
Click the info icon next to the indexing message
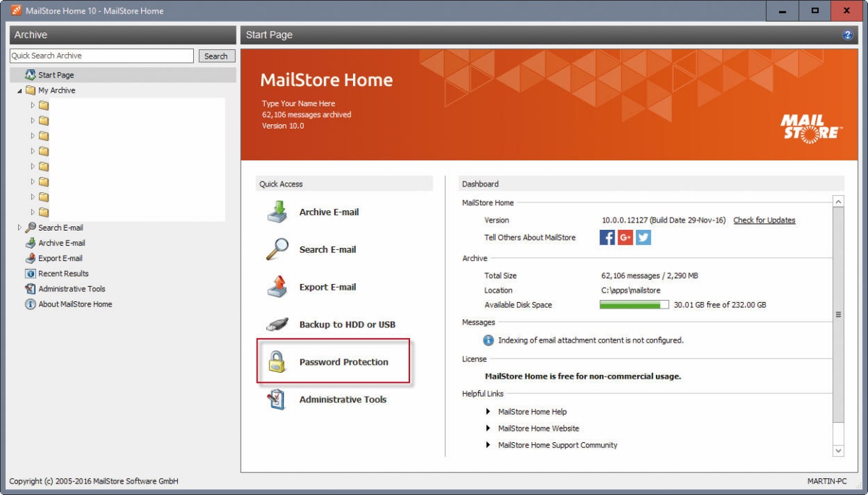pyautogui.click(x=489, y=340)
